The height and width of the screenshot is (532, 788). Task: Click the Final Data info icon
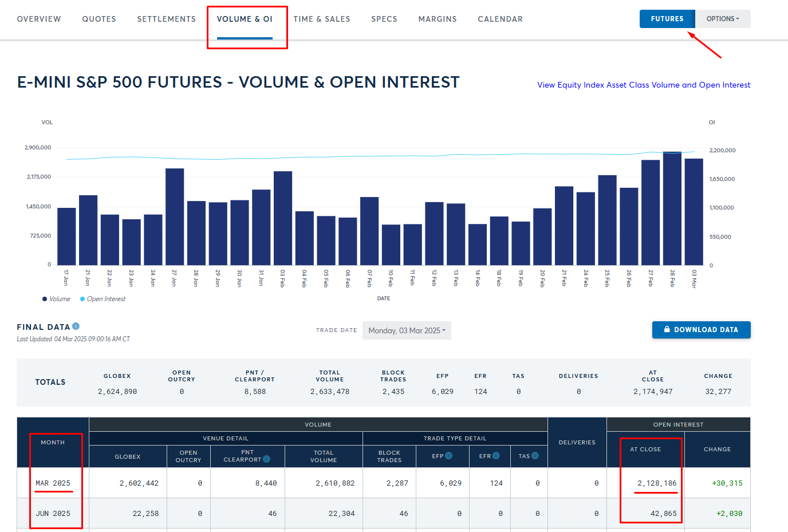pyautogui.click(x=76, y=326)
